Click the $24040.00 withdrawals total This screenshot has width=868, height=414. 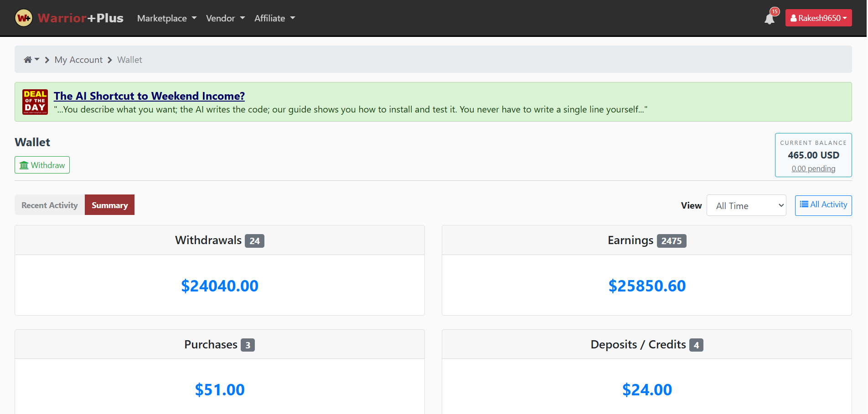pos(220,286)
